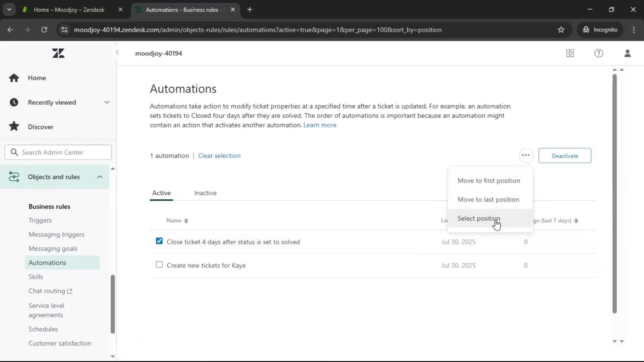Viewport: 644px width, 362px height.
Task: Open a new browser tab
Action: tap(250, 10)
